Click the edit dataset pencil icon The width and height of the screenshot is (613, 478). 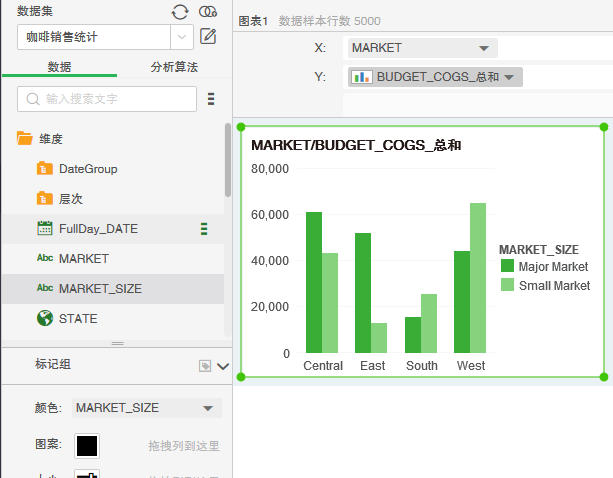pos(208,37)
